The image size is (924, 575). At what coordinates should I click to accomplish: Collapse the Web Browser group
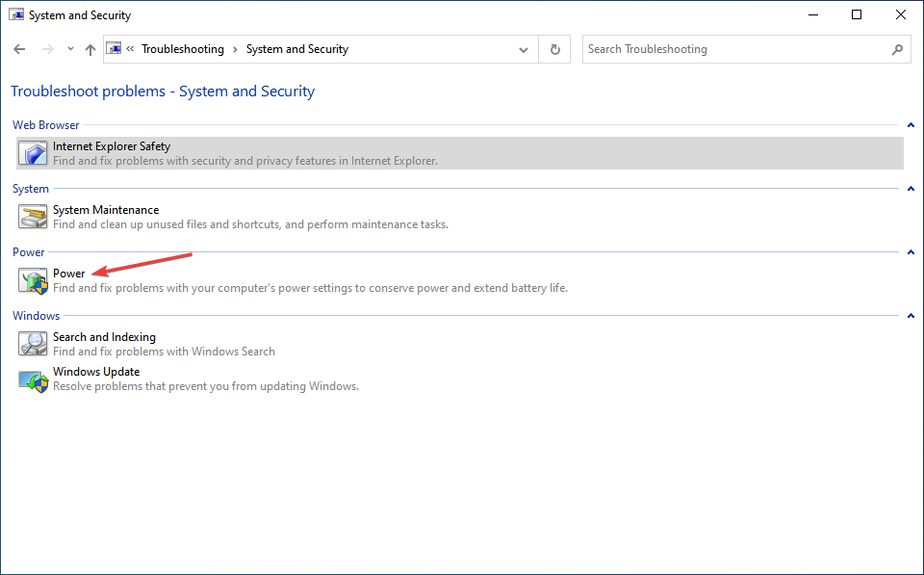point(911,125)
